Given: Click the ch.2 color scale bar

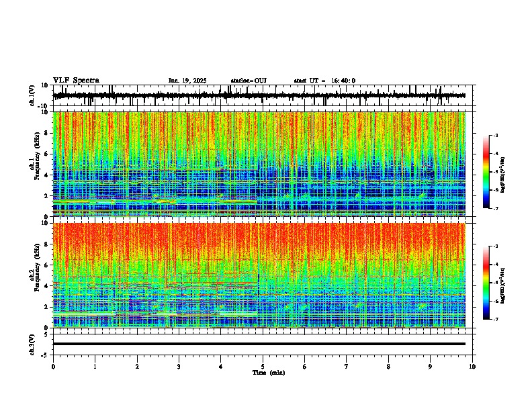Looking at the screenshot, I should click(x=486, y=283).
